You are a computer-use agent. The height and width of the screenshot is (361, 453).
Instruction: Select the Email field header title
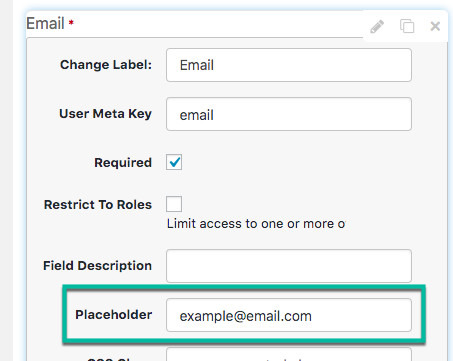(x=45, y=23)
